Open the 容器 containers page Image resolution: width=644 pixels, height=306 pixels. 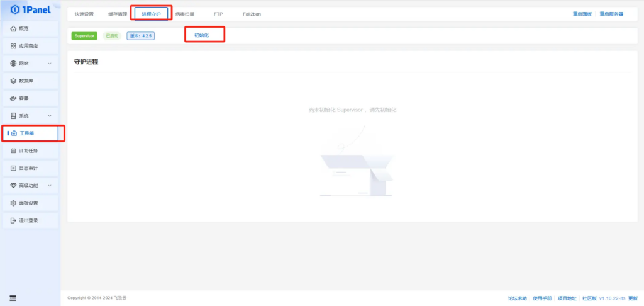24,98
